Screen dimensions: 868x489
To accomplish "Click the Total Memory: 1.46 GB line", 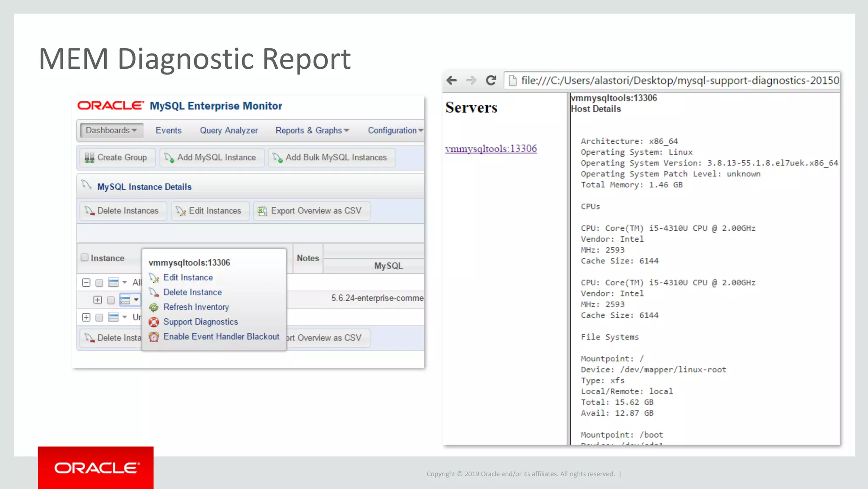I will tap(632, 185).
